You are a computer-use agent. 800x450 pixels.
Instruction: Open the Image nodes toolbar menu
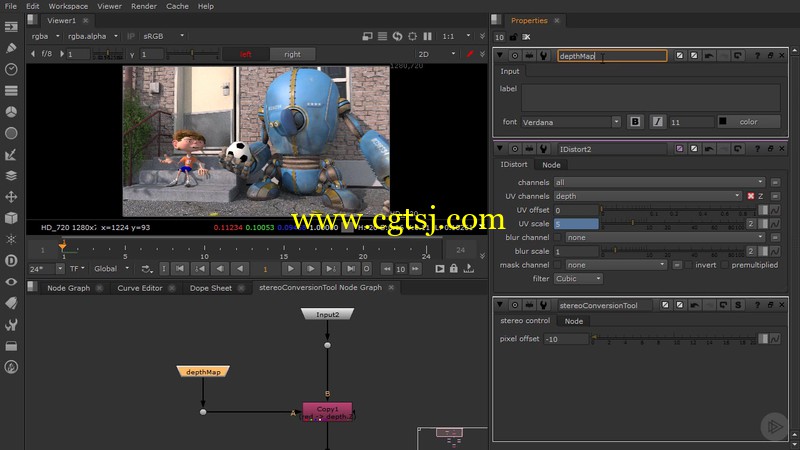point(11,27)
